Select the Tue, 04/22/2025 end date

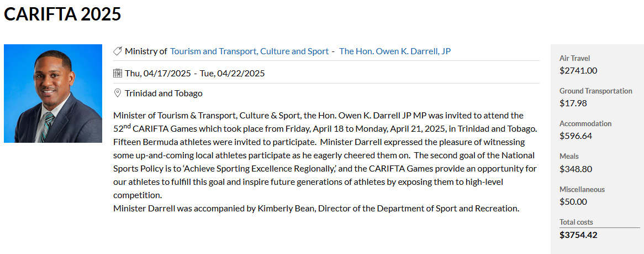tap(232, 74)
